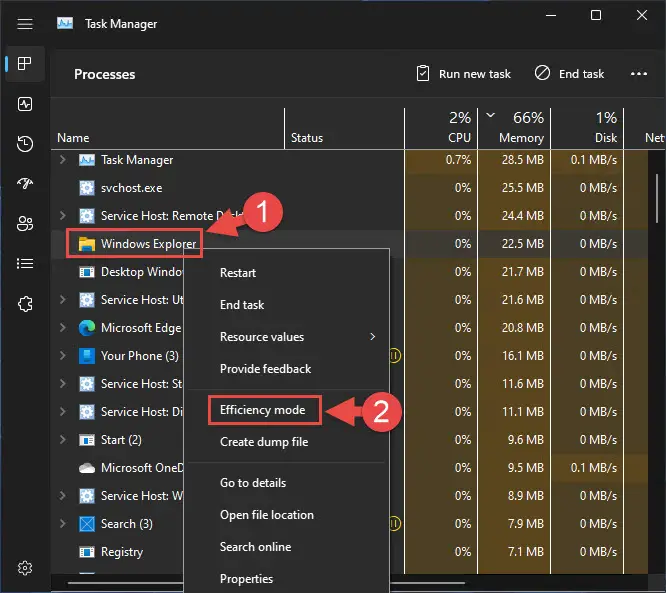666x593 pixels.
Task: Sort by the CPU column header
Action: pyautogui.click(x=441, y=129)
